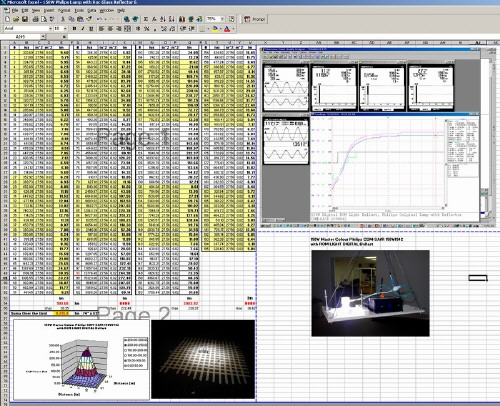Click inside the Name Box field
This screenshot has height=406, width=500.
(21, 37)
